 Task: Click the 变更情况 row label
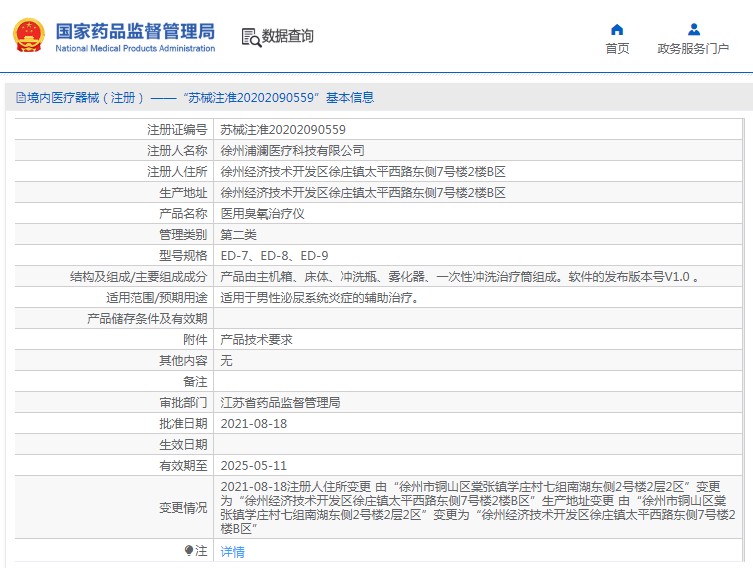point(183,508)
